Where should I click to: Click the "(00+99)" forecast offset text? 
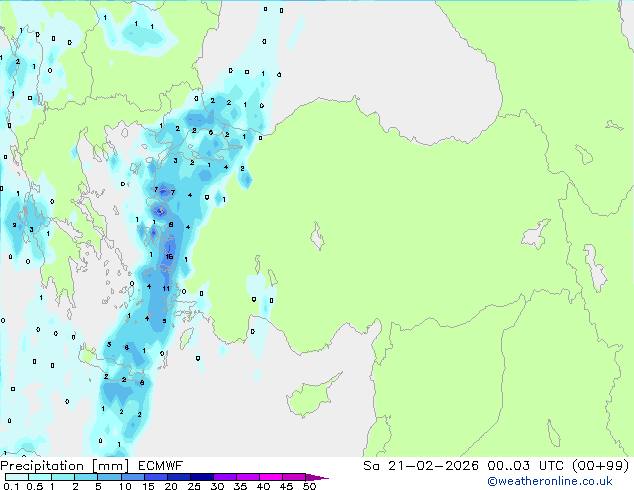601,466
